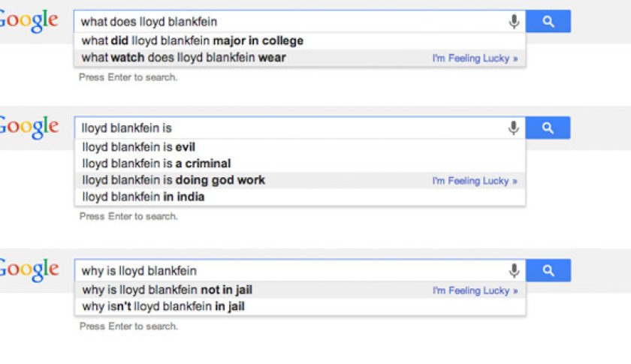The image size is (631, 364).
Task: Pick suggestion "lloyd blankfein in india"
Action: 143,197
